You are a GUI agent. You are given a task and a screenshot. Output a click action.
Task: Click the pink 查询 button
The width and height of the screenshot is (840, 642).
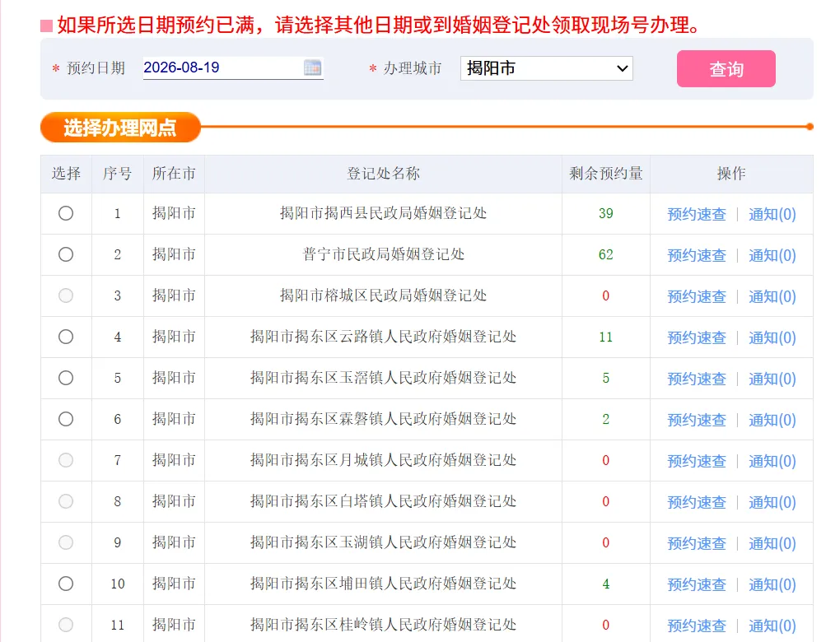coord(726,68)
